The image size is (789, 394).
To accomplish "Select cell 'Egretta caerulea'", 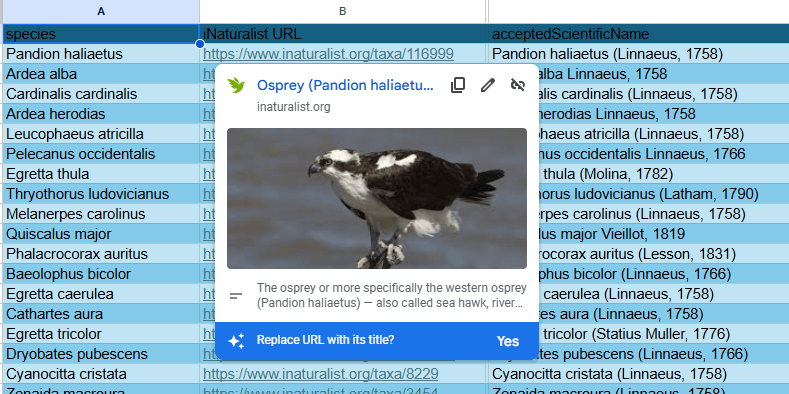I will coord(101,294).
